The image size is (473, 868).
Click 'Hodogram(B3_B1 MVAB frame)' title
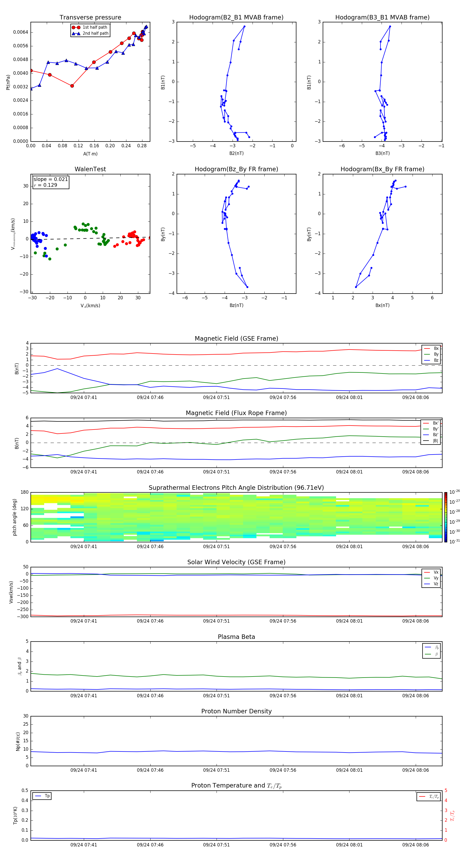[x=382, y=17]
